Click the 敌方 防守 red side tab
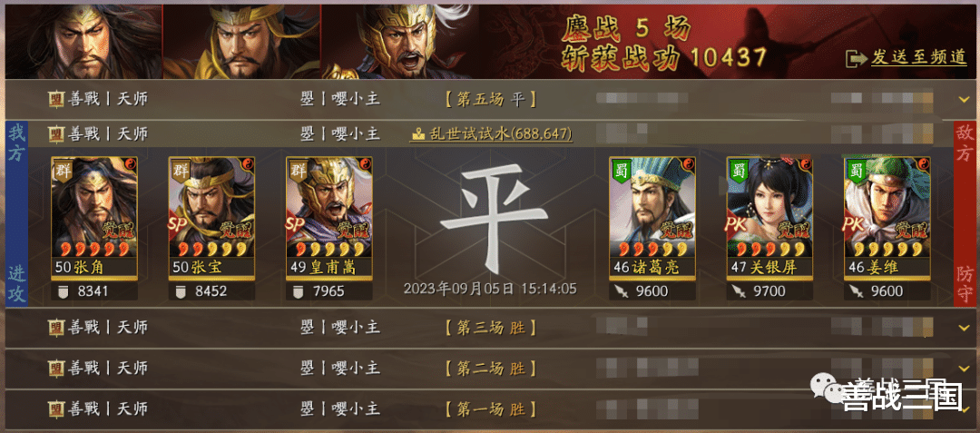The height and width of the screenshot is (433, 980). (x=965, y=214)
